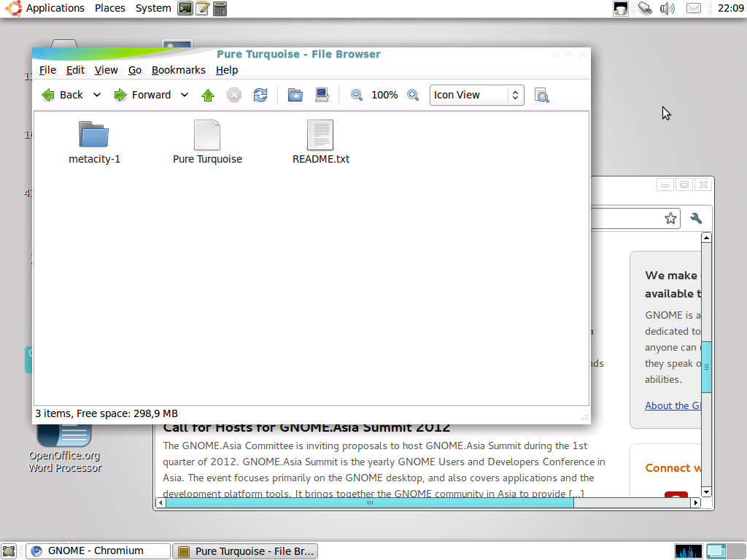
Task: Click the scroll-down arrow in Chromium
Action: (x=706, y=492)
